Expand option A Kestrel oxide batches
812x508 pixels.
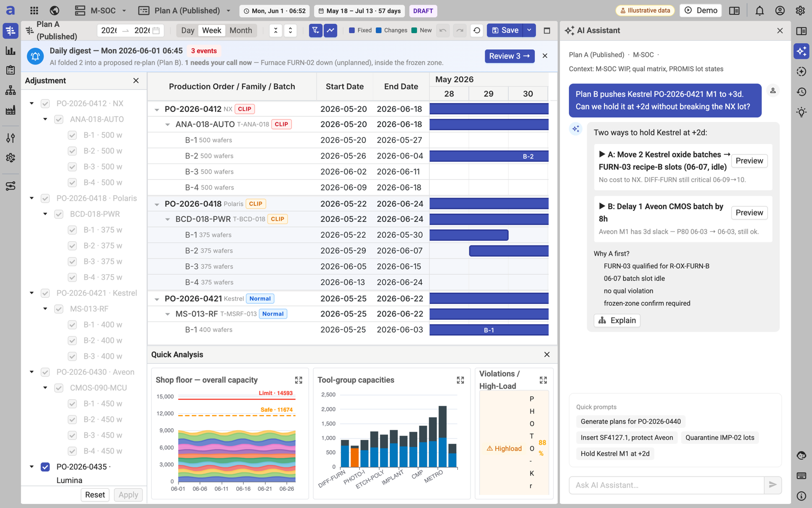pyautogui.click(x=602, y=154)
